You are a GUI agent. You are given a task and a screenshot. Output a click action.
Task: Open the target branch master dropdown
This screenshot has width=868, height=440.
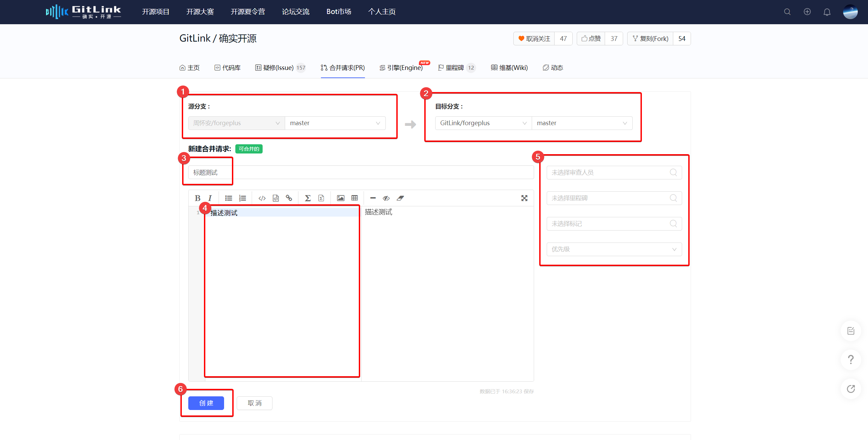pos(582,123)
